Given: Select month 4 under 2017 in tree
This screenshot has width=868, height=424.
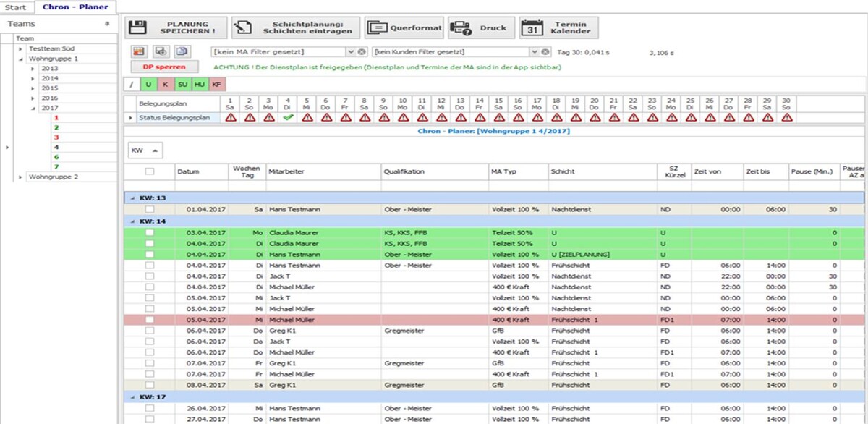Looking at the screenshot, I should (56, 146).
